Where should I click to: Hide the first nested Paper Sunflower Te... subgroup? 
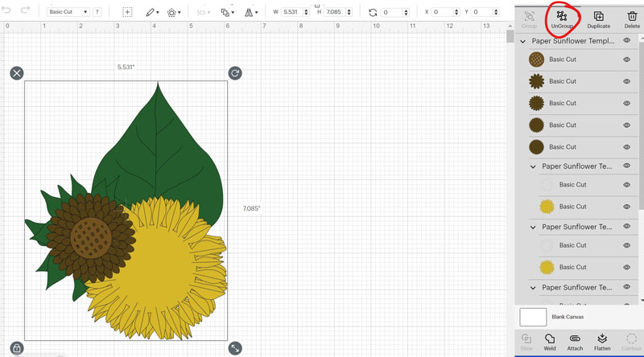click(x=627, y=166)
